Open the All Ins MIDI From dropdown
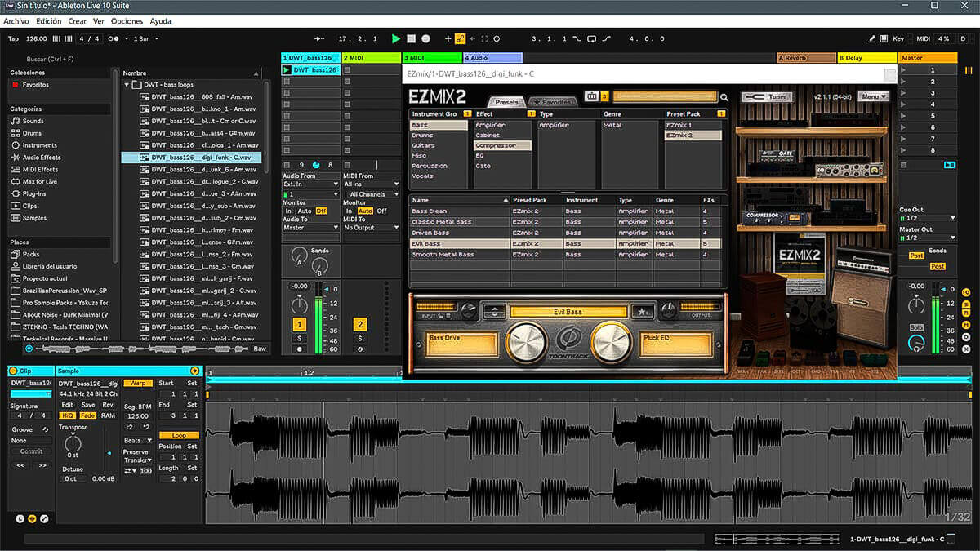This screenshot has height=551, width=980. click(x=371, y=184)
